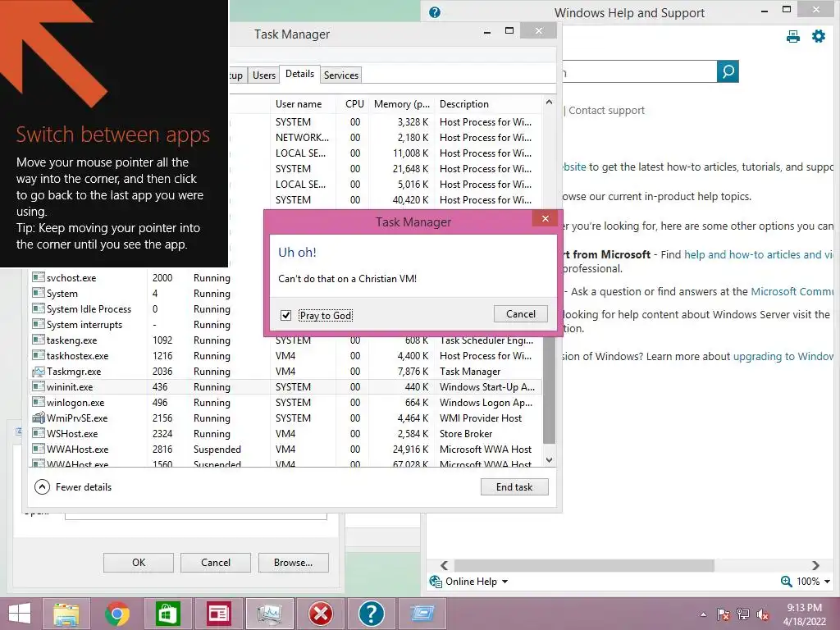Viewport: 840px width, 630px height.
Task: Sort by the Description column header
Action: pyautogui.click(x=488, y=104)
